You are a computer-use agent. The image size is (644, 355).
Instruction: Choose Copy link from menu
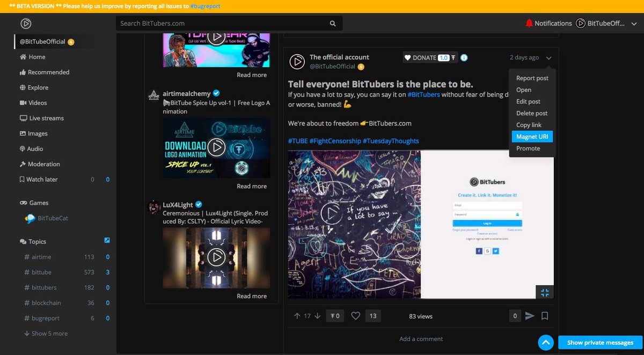529,125
